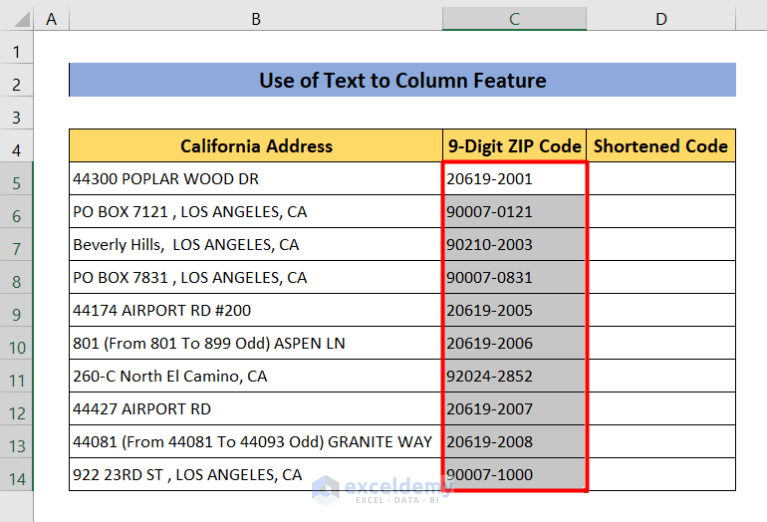Viewport: 767px width, 522px height.
Task: Click ZIP code cell 90007-0121
Action: (515, 211)
